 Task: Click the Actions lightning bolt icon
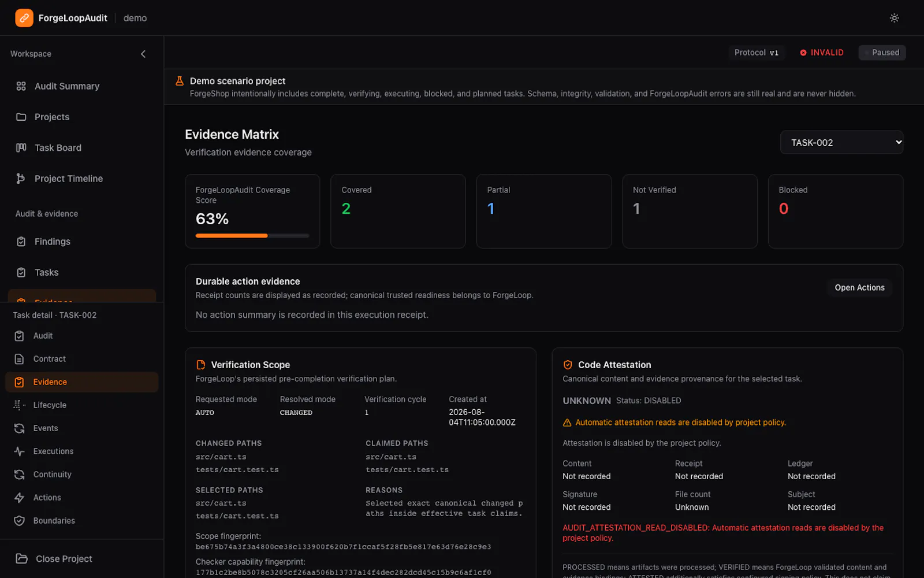(x=20, y=498)
